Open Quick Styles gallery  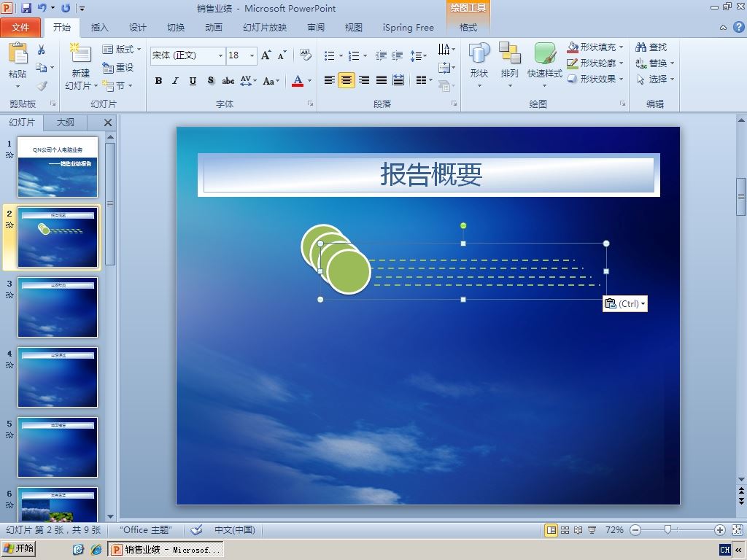(544, 64)
